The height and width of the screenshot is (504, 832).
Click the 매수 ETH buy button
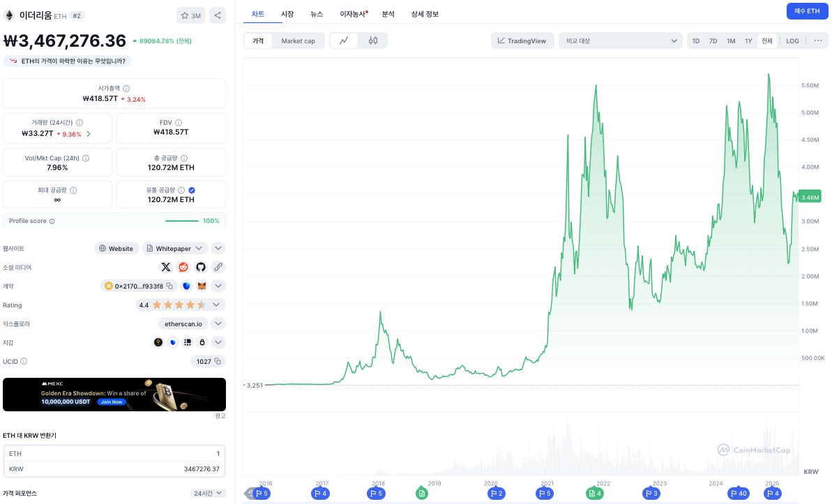[x=807, y=11]
